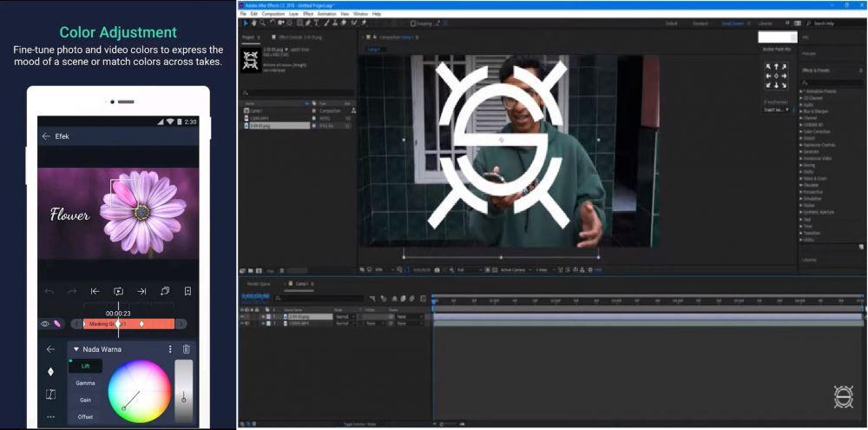This screenshot has height=430, width=868.
Task: Select the Standard workspace
Action: (x=700, y=23)
